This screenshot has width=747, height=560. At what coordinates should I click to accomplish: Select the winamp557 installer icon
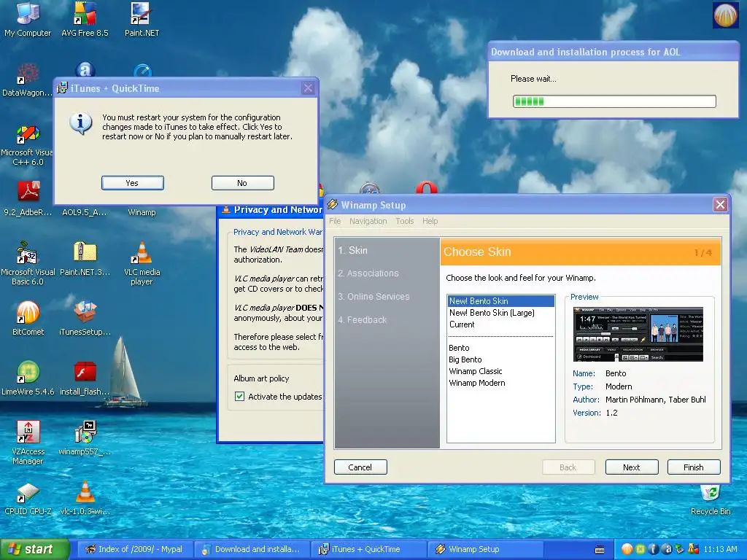(85, 438)
